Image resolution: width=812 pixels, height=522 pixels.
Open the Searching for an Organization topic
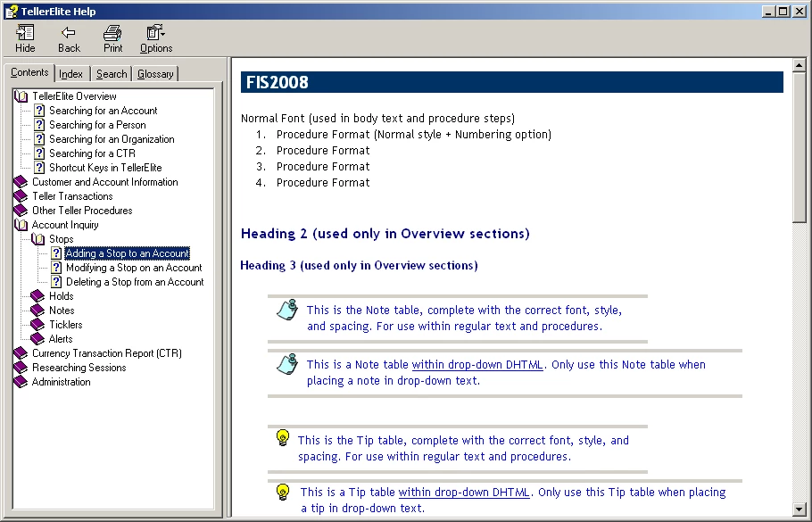[112, 139]
